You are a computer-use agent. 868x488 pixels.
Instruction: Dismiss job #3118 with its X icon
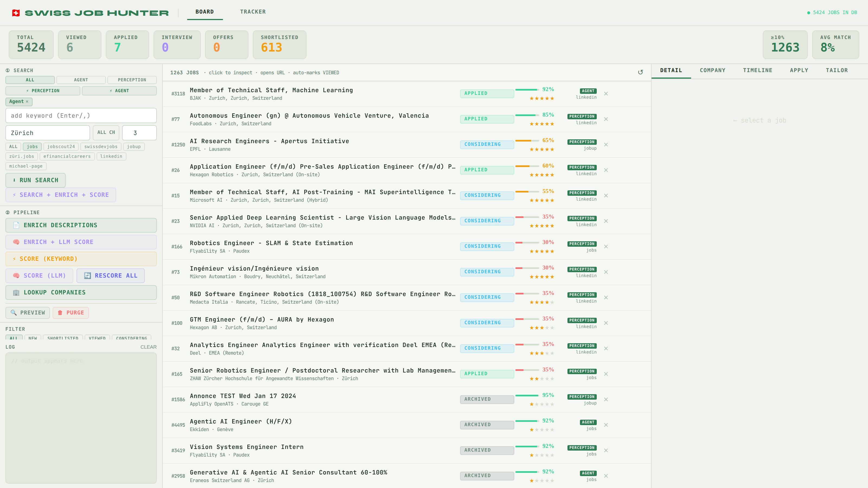[606, 94]
